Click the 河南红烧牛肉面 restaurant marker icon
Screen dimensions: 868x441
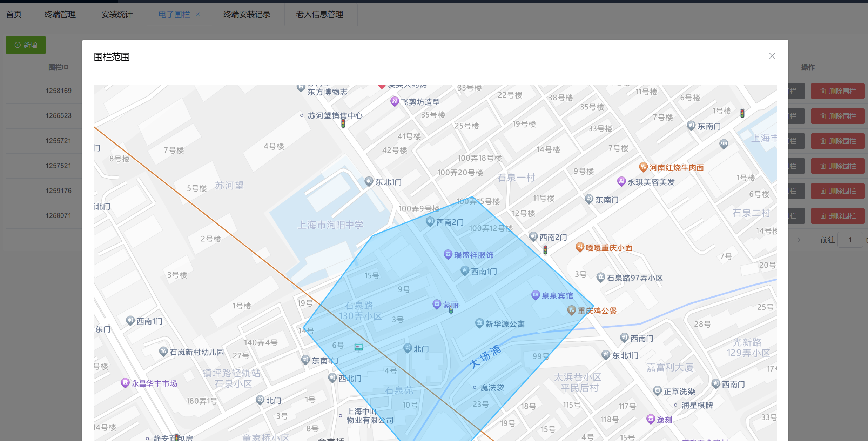coord(643,167)
